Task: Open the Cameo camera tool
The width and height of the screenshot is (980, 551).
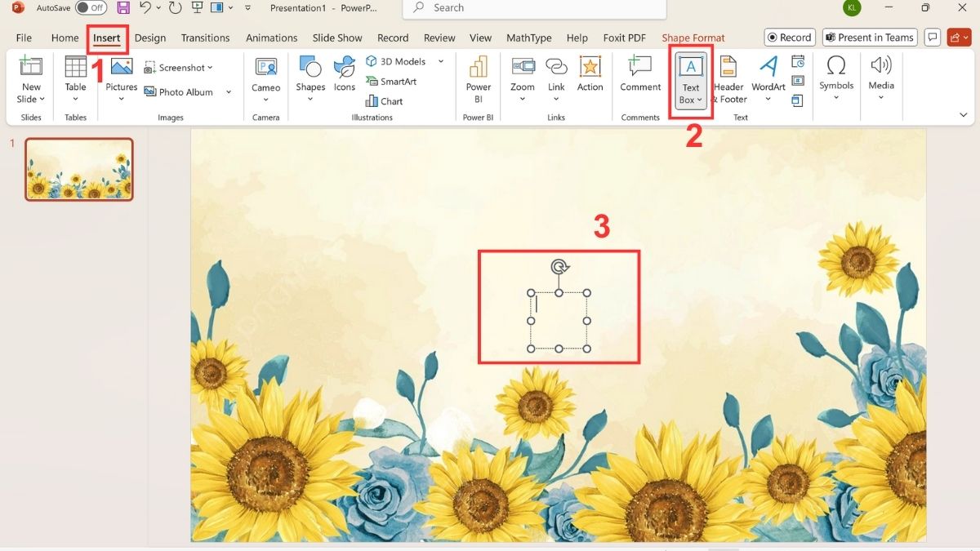Action: [265, 67]
